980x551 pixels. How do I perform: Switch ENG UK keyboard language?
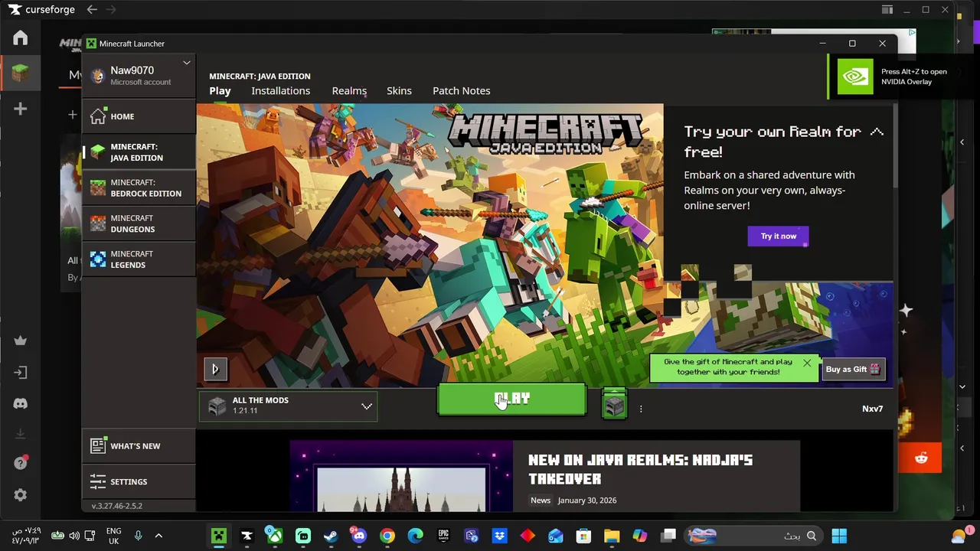click(x=113, y=536)
